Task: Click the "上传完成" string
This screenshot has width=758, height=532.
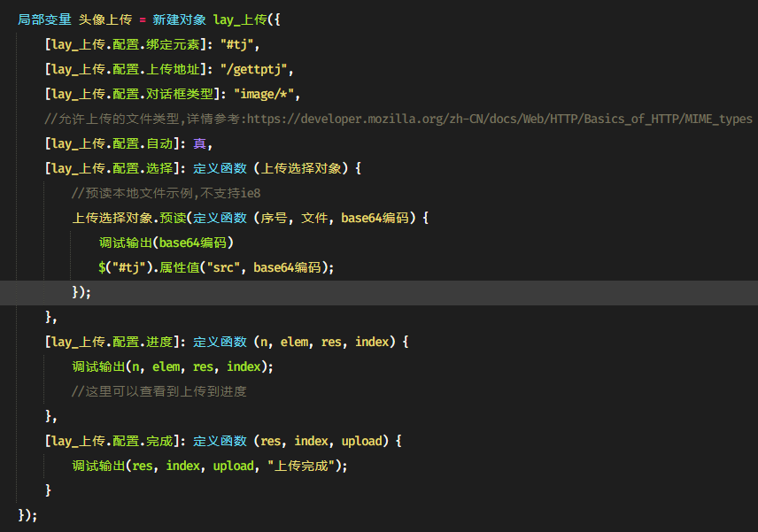Action: click(301, 466)
